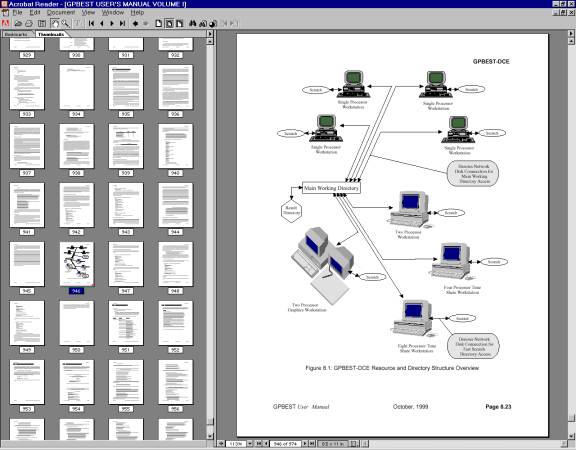Image resolution: width=576 pixels, height=450 pixels.
Task: Click the Open file toolbar icon
Action: pos(18,24)
